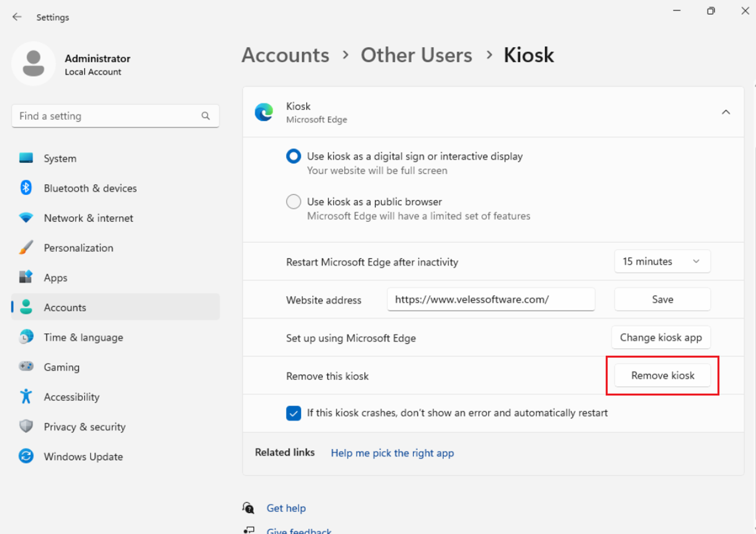This screenshot has width=756, height=534.
Task: Click the Get help link
Action: (x=286, y=508)
